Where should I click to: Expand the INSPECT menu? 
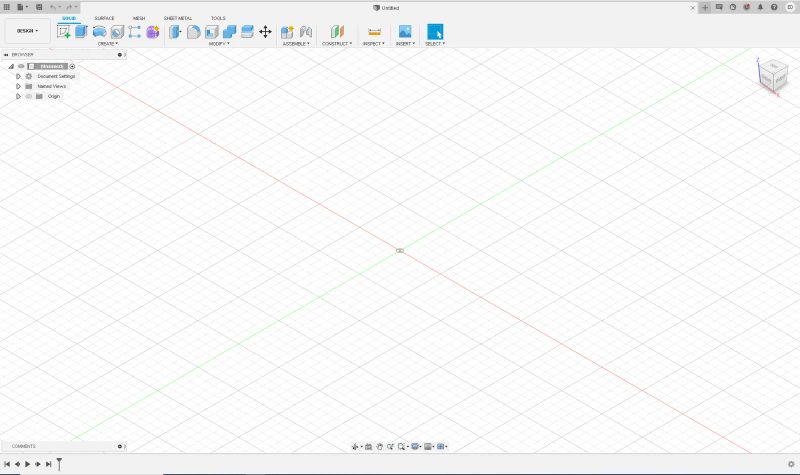tap(373, 44)
